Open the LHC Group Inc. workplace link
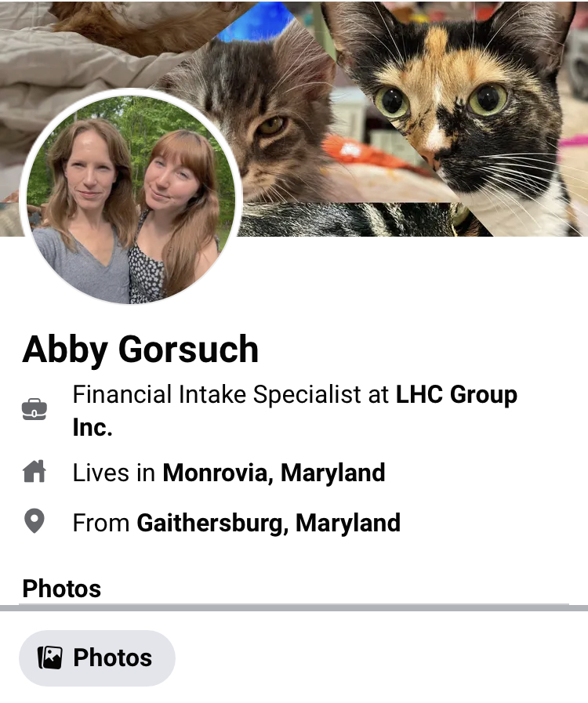 point(295,411)
